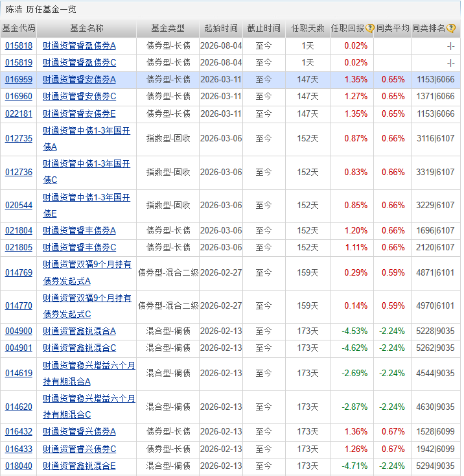
Task: Open fund 财通资管中债1-3年国开债E
Action: pos(86,206)
